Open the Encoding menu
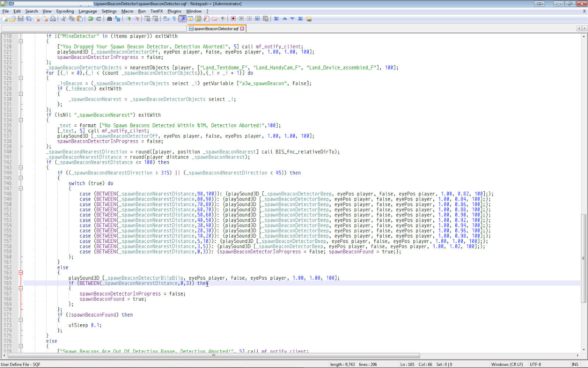The image size is (588, 368). [65, 11]
